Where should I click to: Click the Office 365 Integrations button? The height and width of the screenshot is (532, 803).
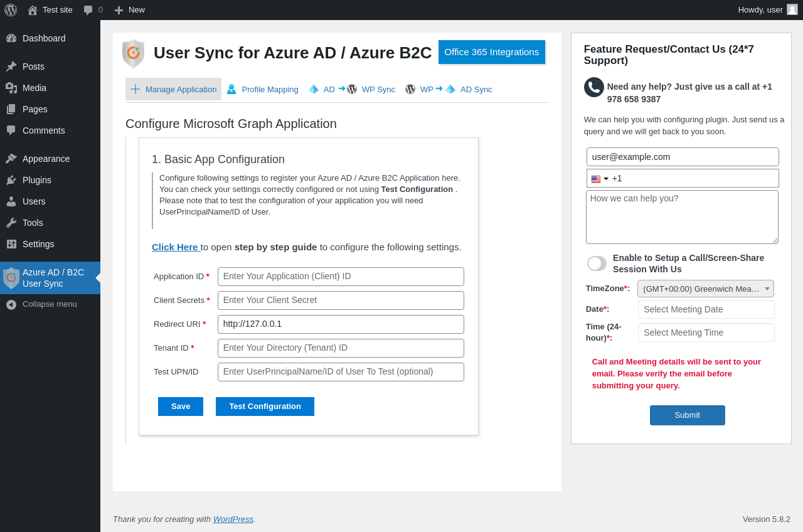point(491,52)
